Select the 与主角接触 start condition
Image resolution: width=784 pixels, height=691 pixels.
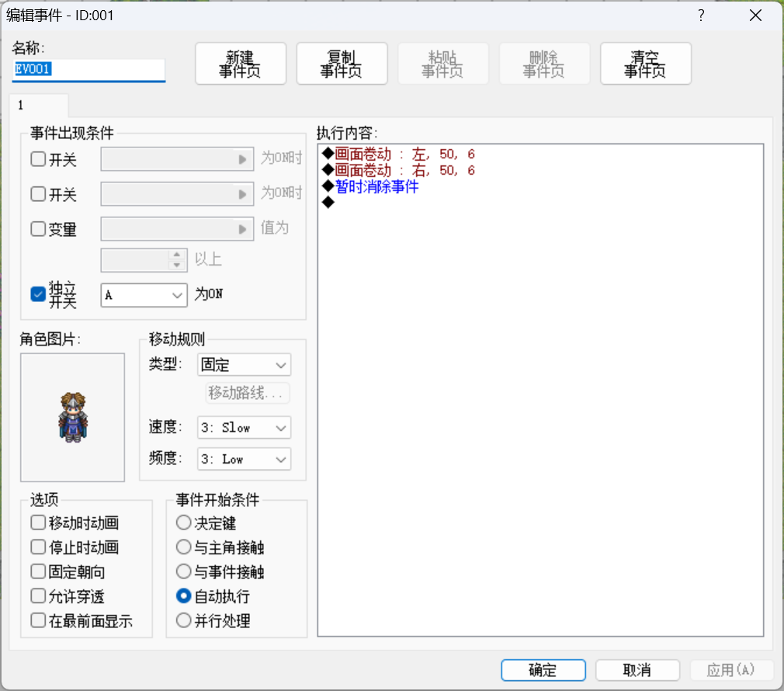183,547
